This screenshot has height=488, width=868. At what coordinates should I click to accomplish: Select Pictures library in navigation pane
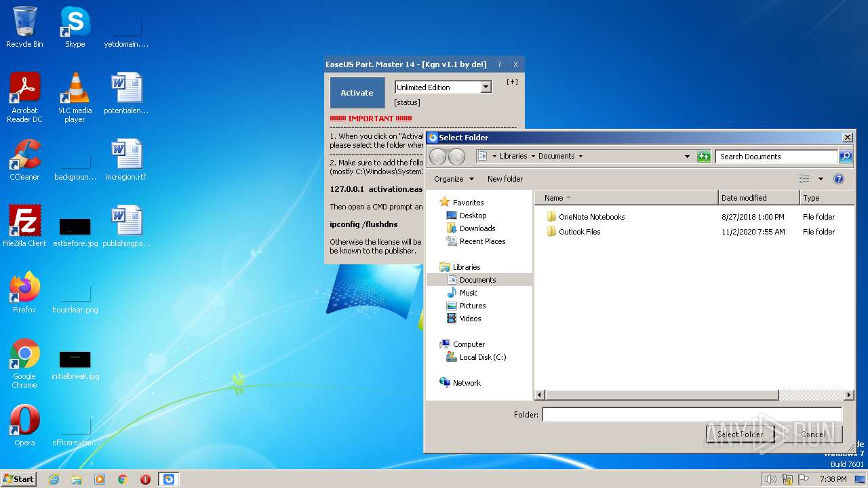[473, 306]
